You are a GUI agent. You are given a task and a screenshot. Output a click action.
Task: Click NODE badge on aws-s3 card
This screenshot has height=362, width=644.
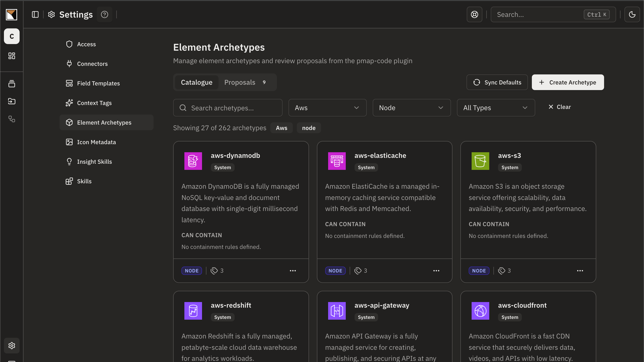click(479, 270)
